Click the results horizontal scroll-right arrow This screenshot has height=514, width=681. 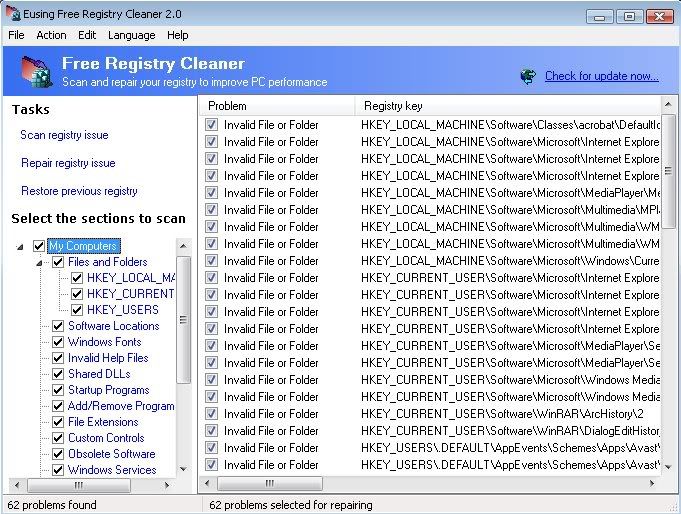pyautogui.click(x=651, y=483)
